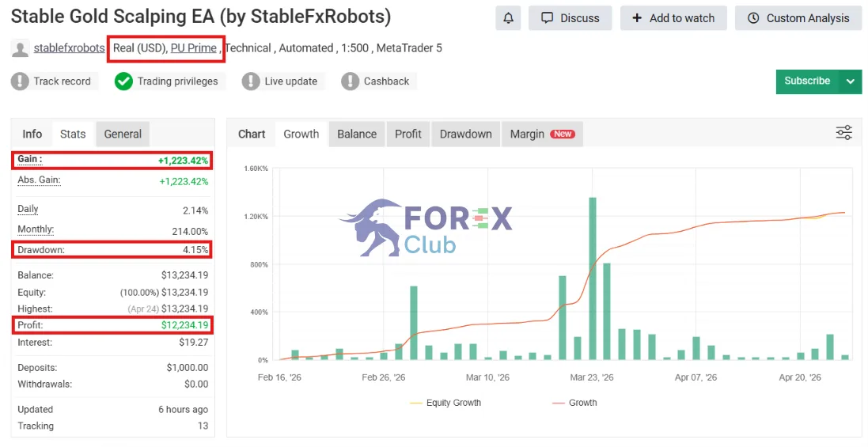Screen dimensions: 868x447
Task: Open the Balance chart tab
Action: click(357, 134)
